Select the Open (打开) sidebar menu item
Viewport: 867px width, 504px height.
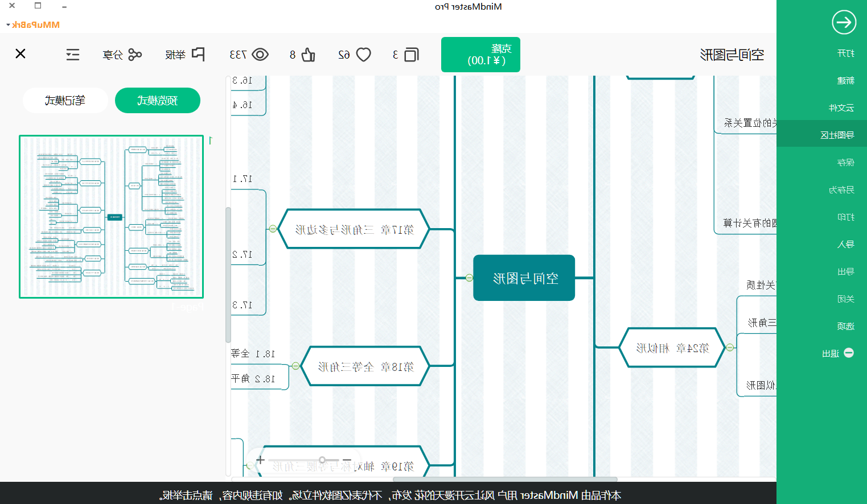click(846, 53)
